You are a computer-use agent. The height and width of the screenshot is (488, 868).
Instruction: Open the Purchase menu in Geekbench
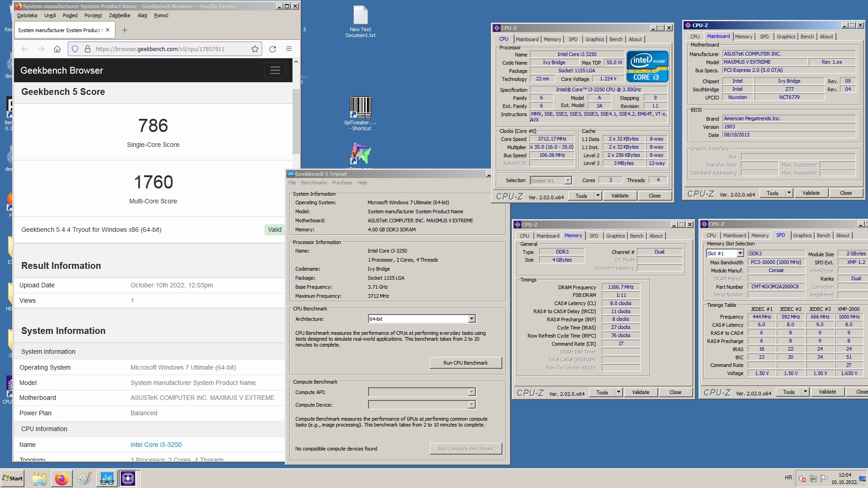tap(342, 183)
